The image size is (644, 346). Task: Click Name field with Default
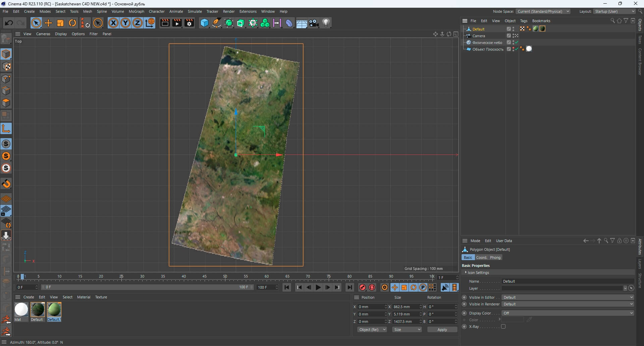[568, 281]
